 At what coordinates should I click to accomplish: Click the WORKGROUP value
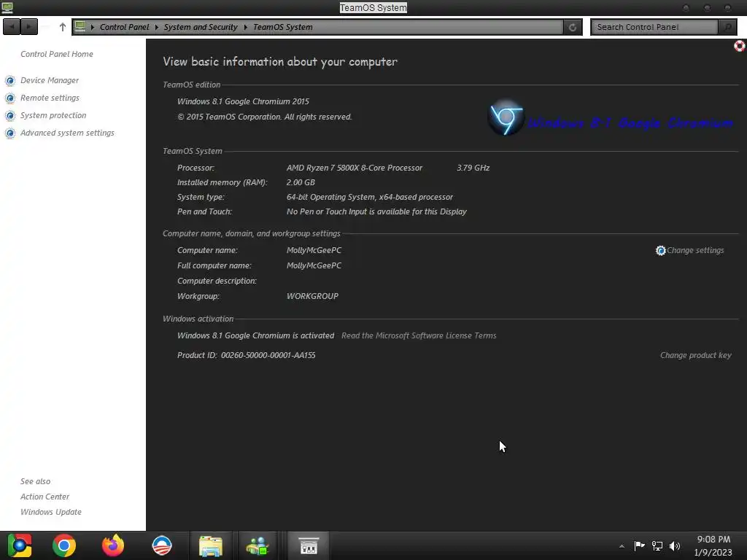[312, 296]
